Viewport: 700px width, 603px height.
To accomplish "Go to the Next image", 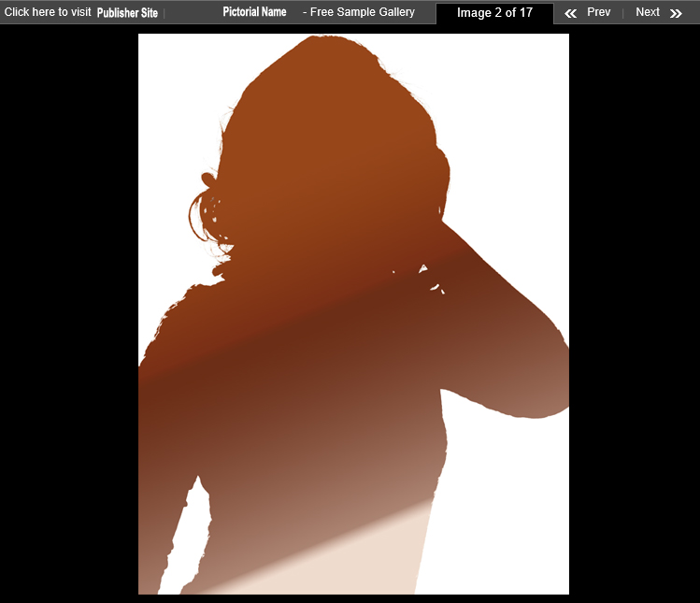I will click(x=648, y=12).
